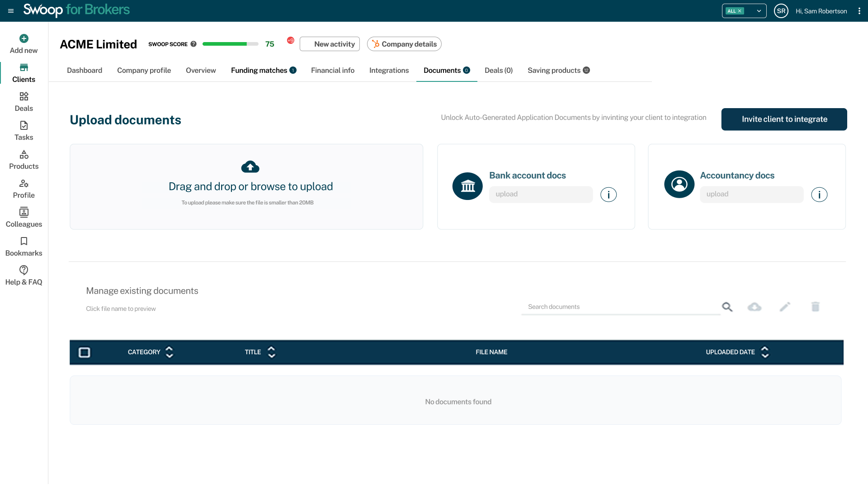Click the search magnifier icon
Image resolution: width=868 pixels, height=485 pixels.
pos(727,307)
